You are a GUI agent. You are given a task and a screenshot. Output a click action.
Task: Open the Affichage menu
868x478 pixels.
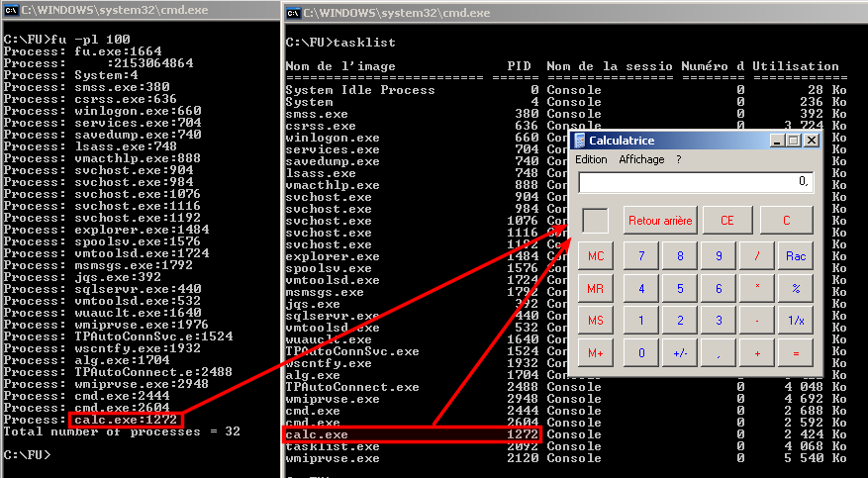(641, 159)
